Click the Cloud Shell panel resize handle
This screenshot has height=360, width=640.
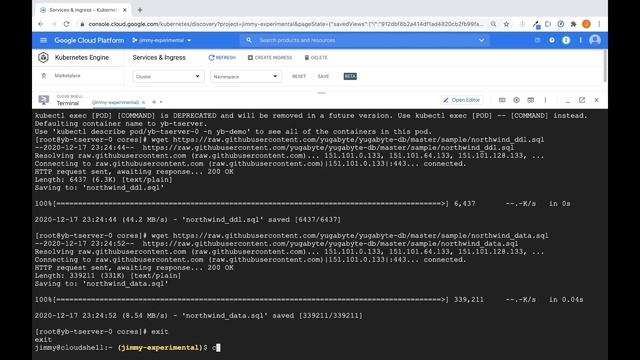pos(322,93)
